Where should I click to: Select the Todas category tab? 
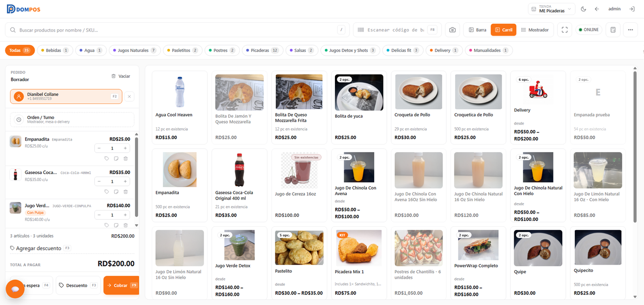click(x=20, y=50)
